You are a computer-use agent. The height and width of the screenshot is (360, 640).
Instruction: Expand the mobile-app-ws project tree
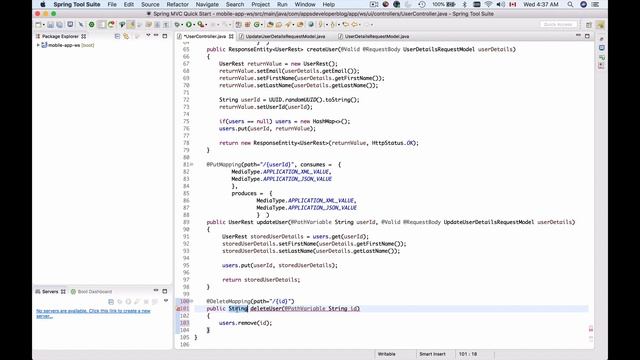(38, 45)
